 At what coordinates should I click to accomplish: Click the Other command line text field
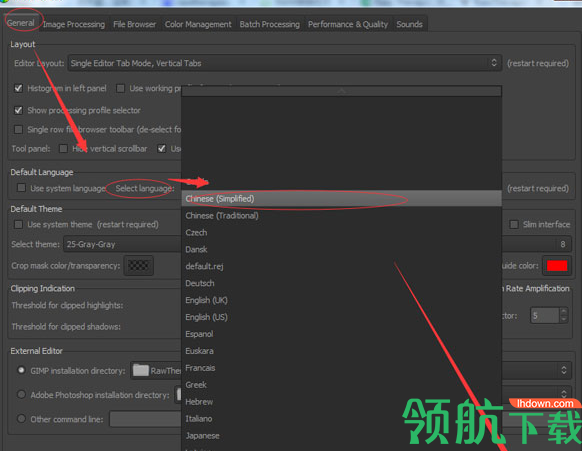click(146, 419)
